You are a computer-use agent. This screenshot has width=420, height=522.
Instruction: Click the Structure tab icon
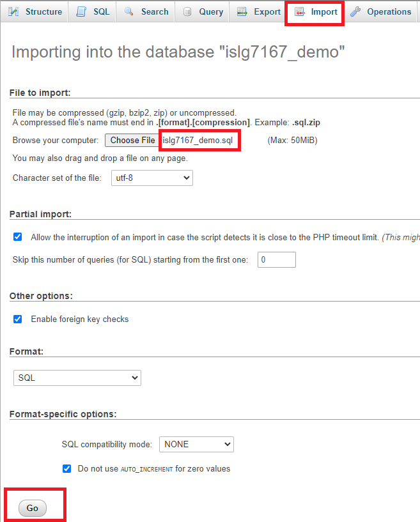13,12
